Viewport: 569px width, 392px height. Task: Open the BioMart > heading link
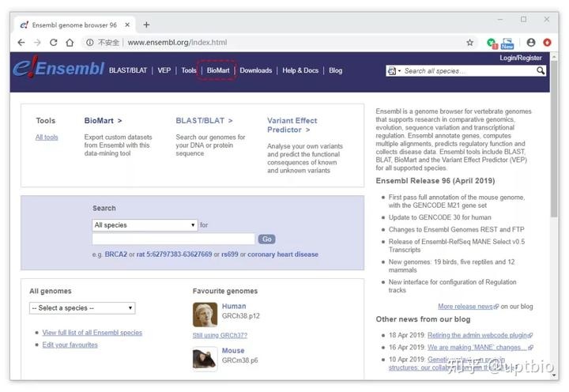103,120
